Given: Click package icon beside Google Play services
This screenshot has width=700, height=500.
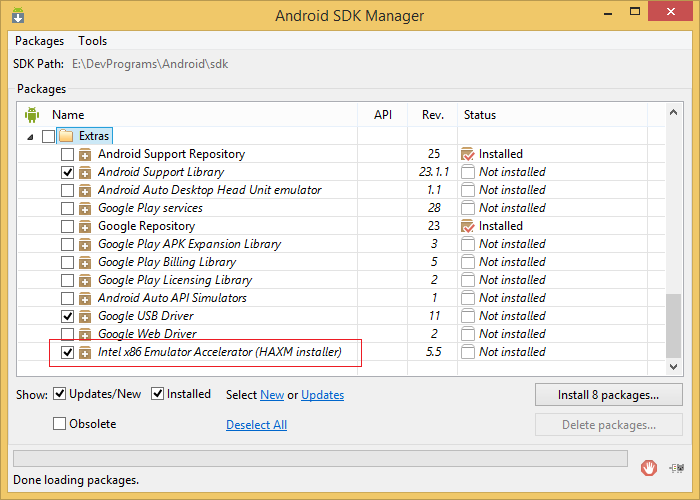Looking at the screenshot, I should pos(85,208).
